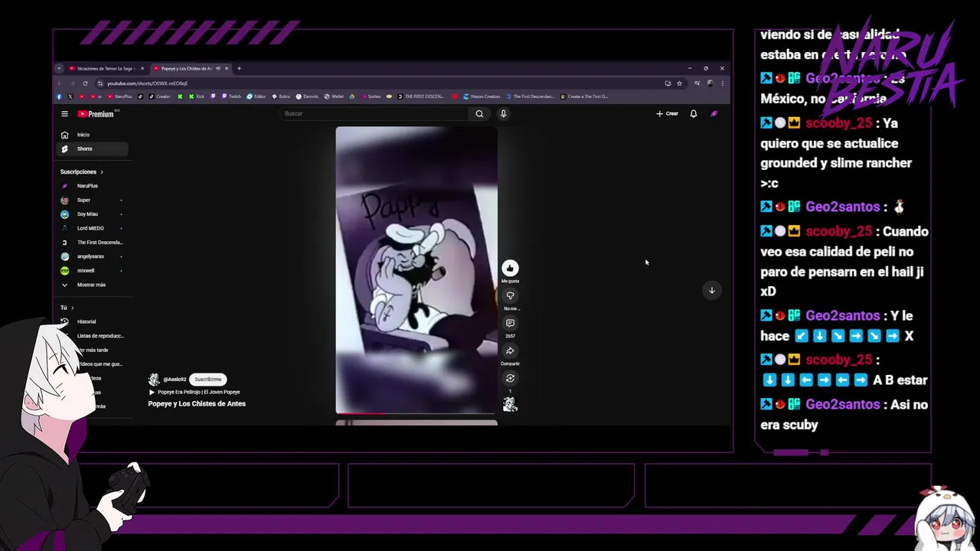Open Facebook bookmark icon
The image size is (980, 551).
coord(59,96)
